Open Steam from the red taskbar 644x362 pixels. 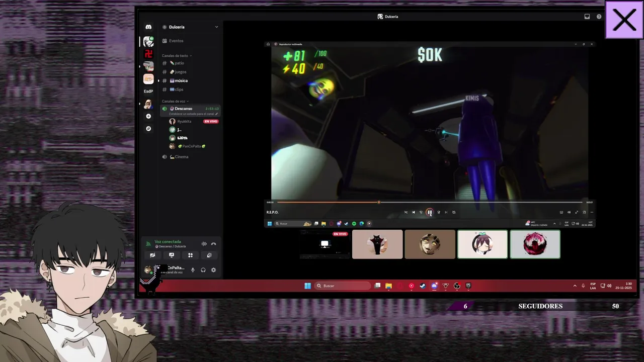(x=423, y=286)
